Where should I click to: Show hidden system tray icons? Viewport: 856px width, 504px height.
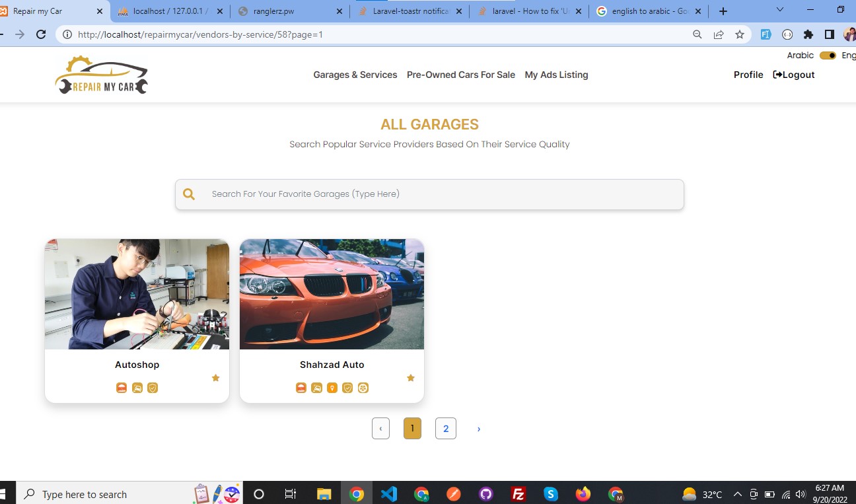coord(737,494)
